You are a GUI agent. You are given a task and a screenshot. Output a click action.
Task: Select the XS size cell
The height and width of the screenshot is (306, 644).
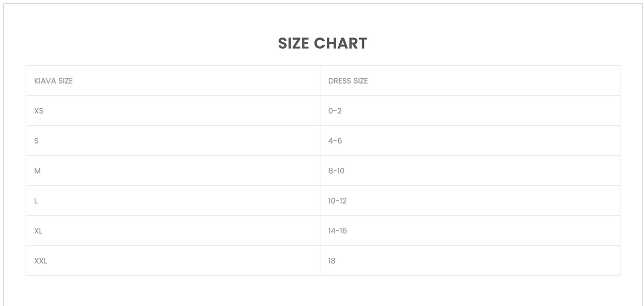[x=39, y=111]
